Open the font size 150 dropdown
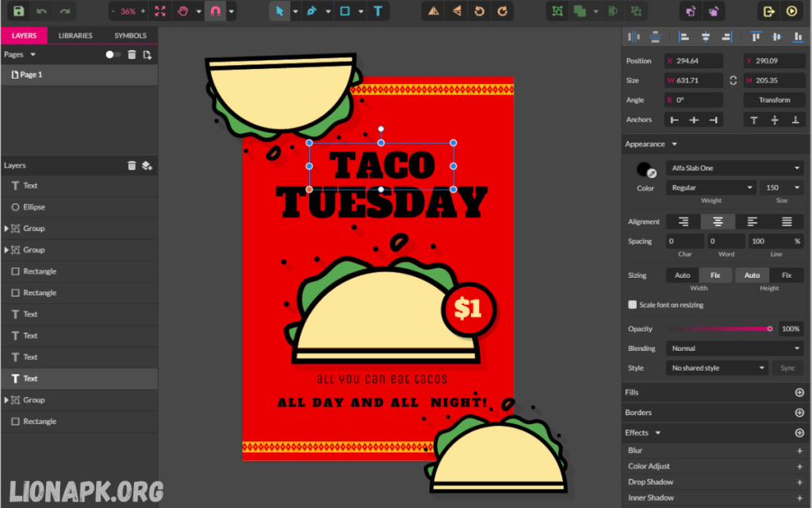Image resolution: width=812 pixels, height=508 pixels. tap(782, 187)
